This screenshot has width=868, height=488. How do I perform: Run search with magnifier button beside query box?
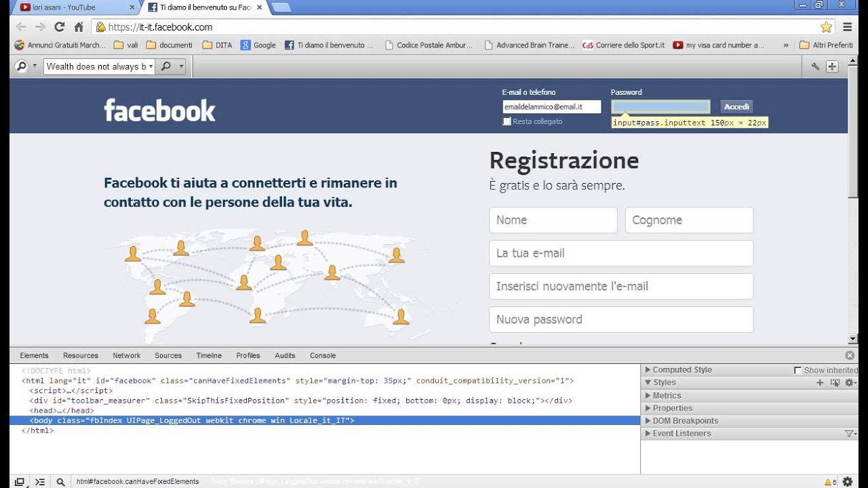tap(165, 66)
